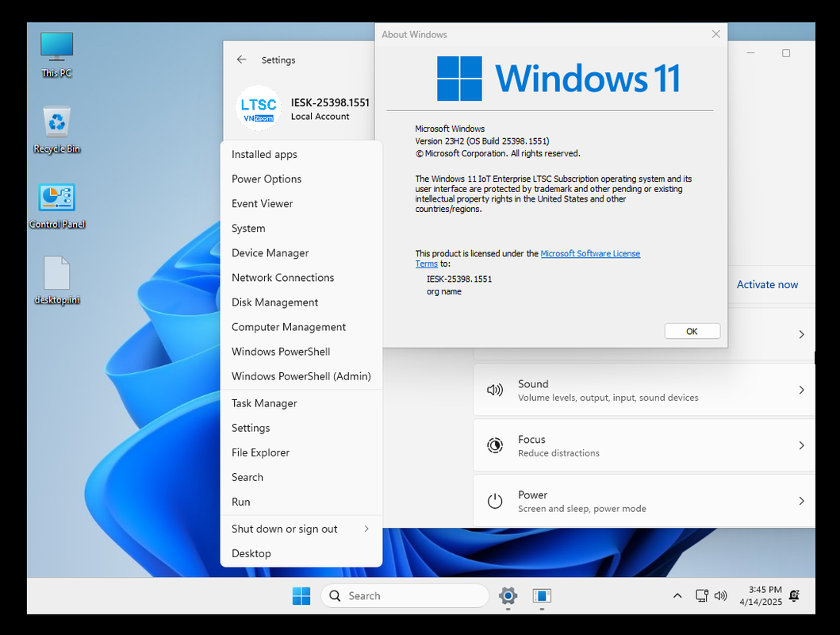The image size is (840, 635).
Task: Click the Windows Start button
Action: tap(301, 596)
